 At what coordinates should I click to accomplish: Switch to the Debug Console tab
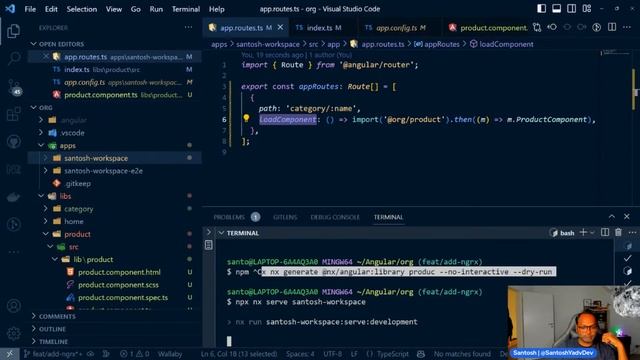[x=335, y=217]
